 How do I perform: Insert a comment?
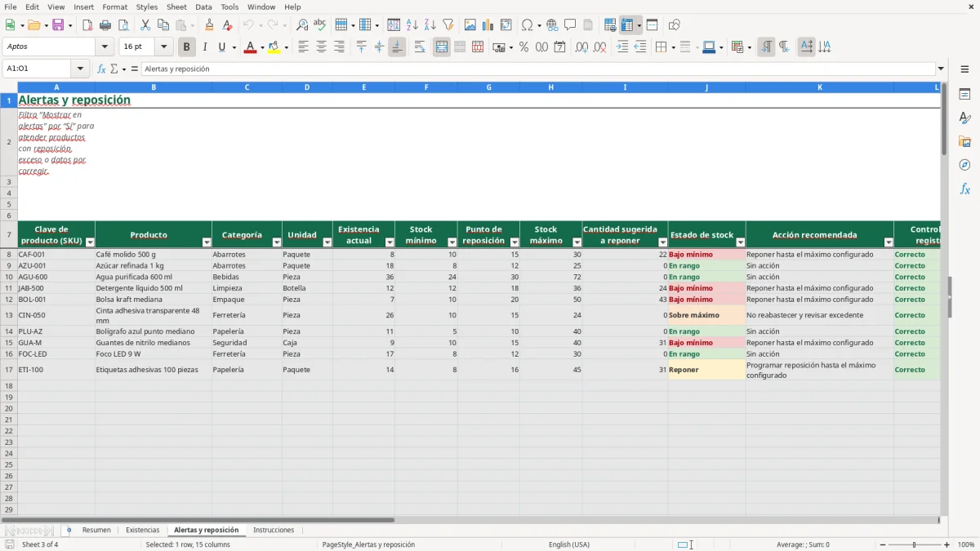570,25
